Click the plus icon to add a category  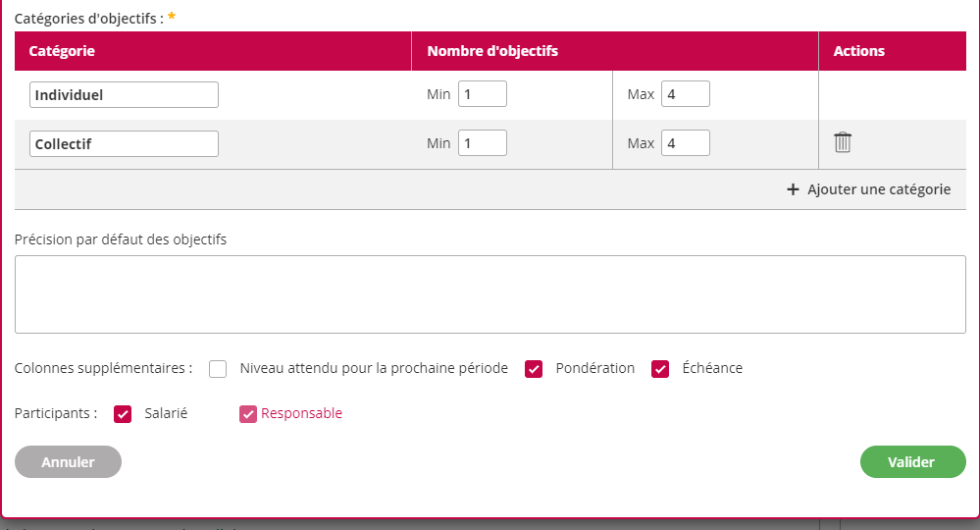tap(794, 189)
